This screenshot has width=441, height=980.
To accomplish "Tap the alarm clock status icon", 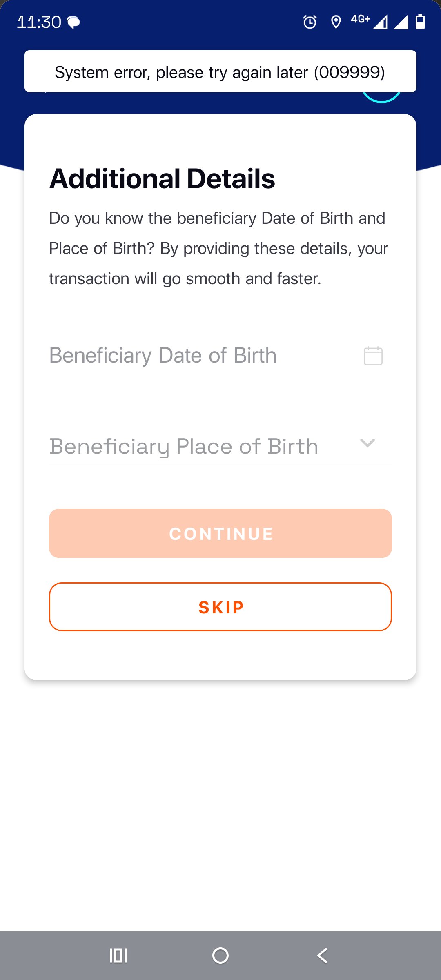I will coord(310,22).
